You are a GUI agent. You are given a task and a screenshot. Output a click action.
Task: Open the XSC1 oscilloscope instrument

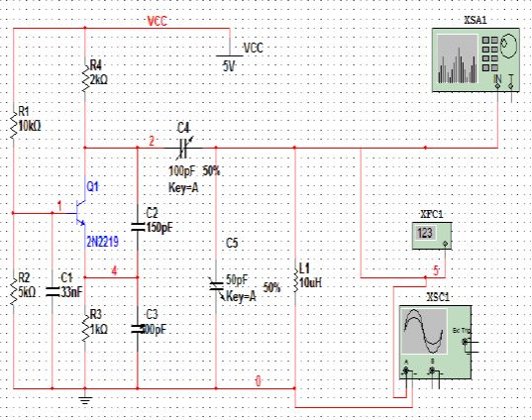[436, 342]
